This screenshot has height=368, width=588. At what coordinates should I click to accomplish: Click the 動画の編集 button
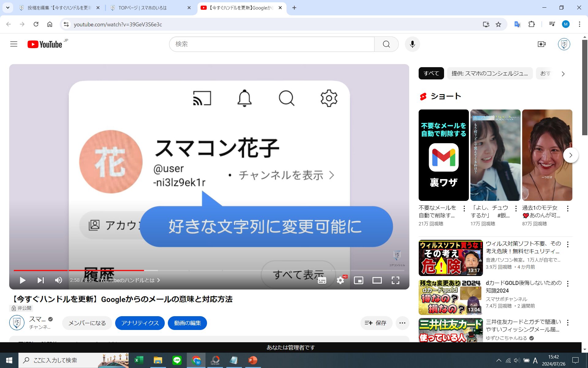(187, 323)
